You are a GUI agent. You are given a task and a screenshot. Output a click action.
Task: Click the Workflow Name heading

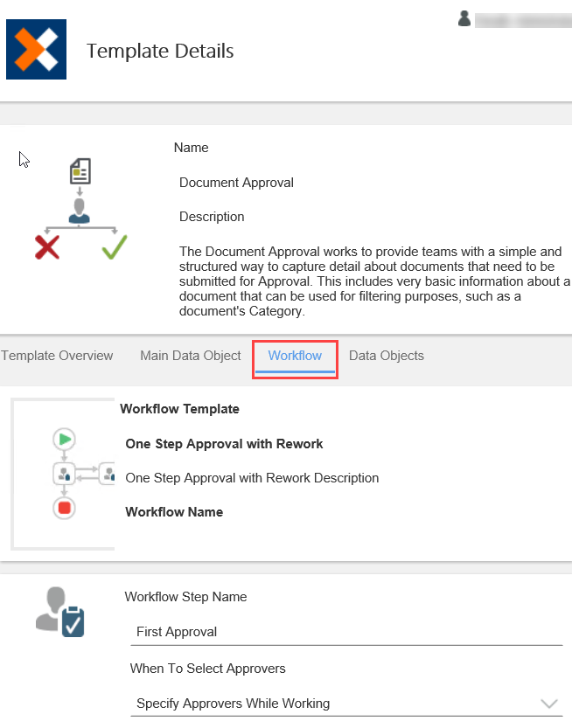point(174,511)
